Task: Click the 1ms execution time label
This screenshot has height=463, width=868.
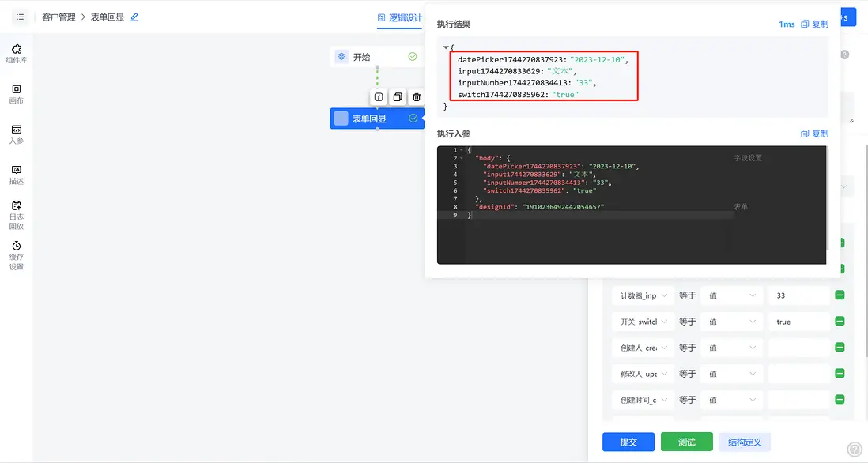Action: (787, 24)
